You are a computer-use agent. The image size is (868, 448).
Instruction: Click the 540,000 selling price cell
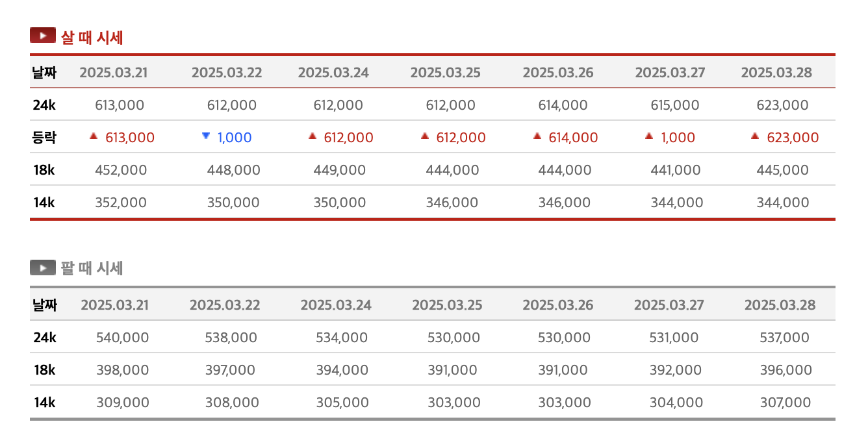pyautogui.click(x=122, y=338)
